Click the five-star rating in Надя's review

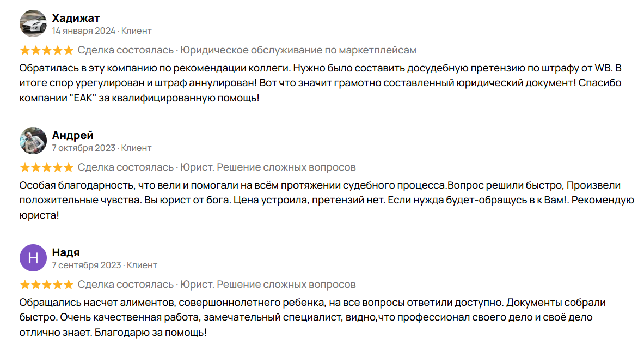point(46,285)
